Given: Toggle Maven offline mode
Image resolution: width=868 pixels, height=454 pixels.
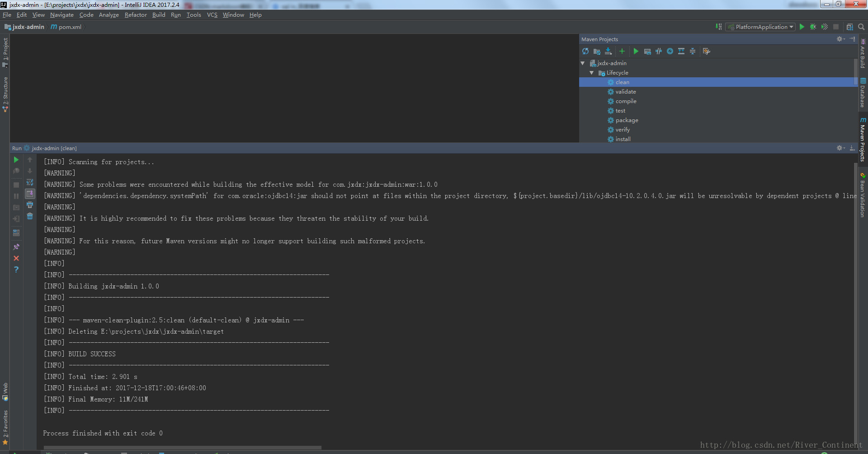Looking at the screenshot, I should point(659,52).
